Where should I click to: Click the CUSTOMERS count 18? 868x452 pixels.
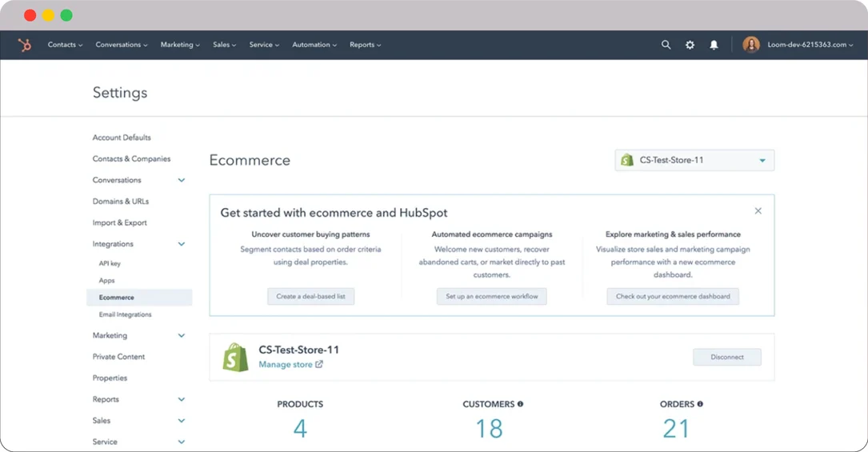(490, 428)
